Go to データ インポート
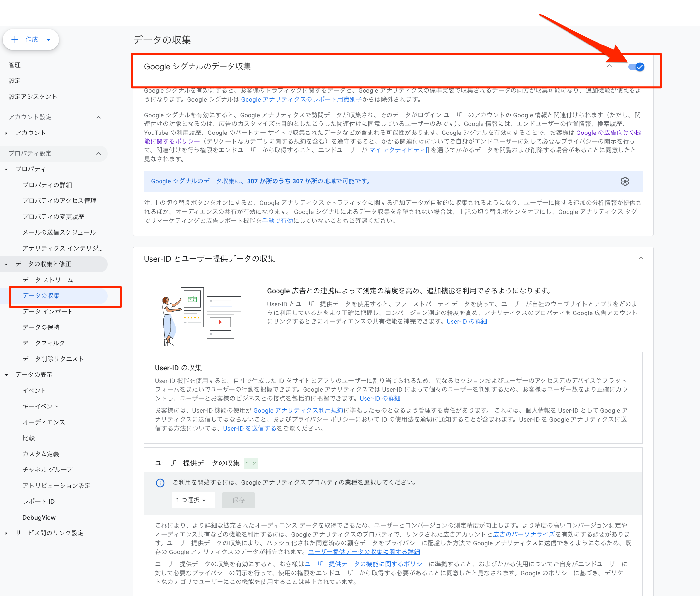 click(48, 312)
